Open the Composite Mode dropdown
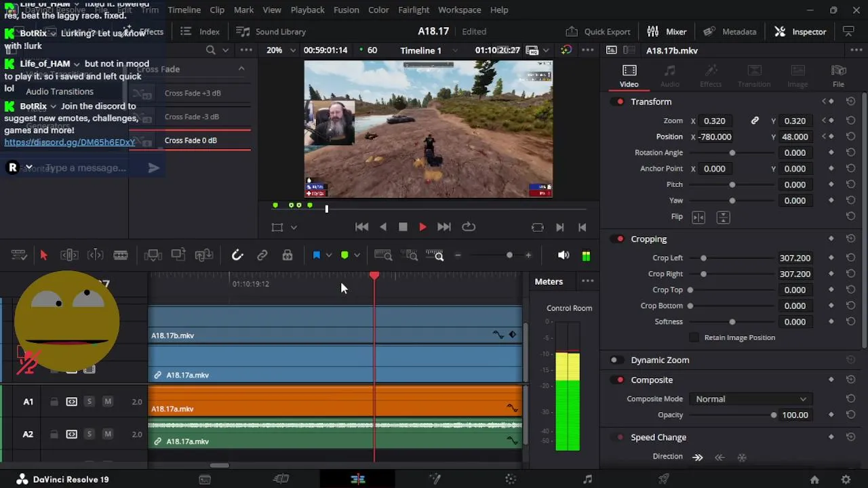Screen dimensions: 868x488 point(750,399)
